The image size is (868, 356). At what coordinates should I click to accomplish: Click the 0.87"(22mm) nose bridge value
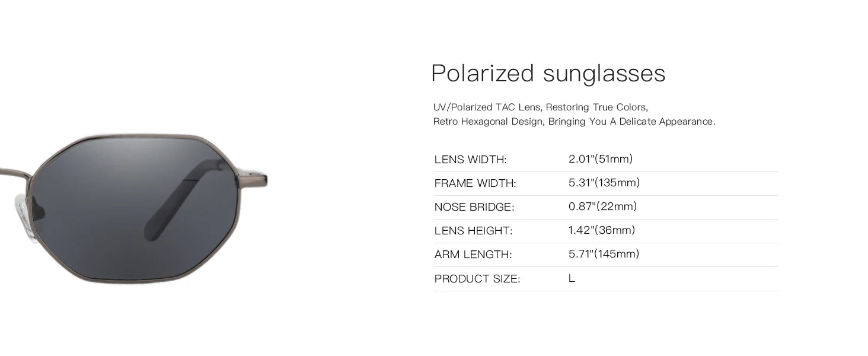(x=602, y=206)
